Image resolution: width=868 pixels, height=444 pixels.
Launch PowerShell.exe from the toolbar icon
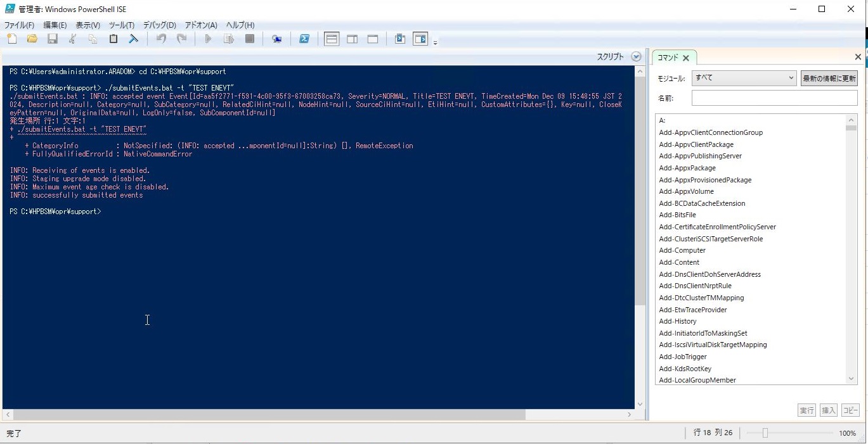304,39
